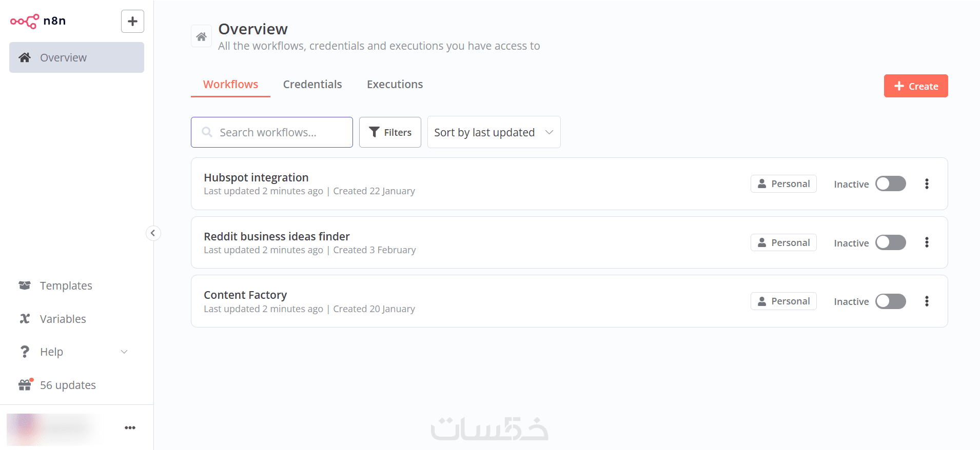Switch to the Credentials tab
The height and width of the screenshot is (450, 980).
312,85
